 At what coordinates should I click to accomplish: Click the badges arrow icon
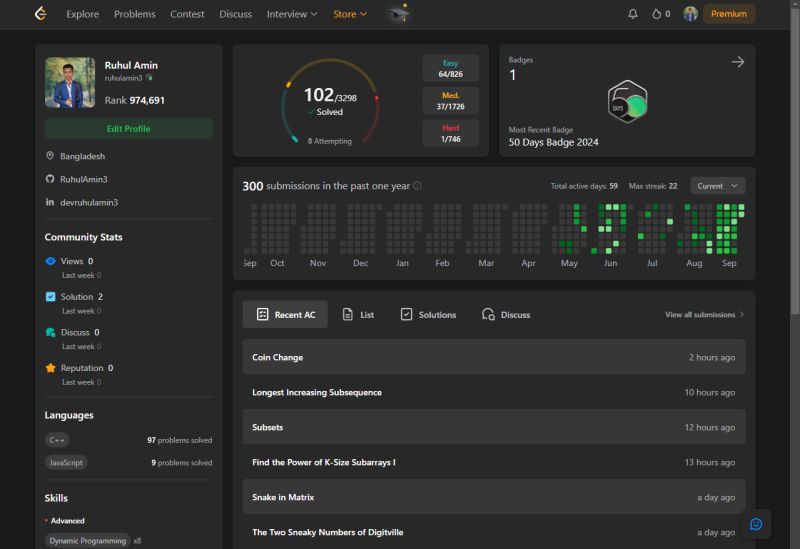pos(738,62)
